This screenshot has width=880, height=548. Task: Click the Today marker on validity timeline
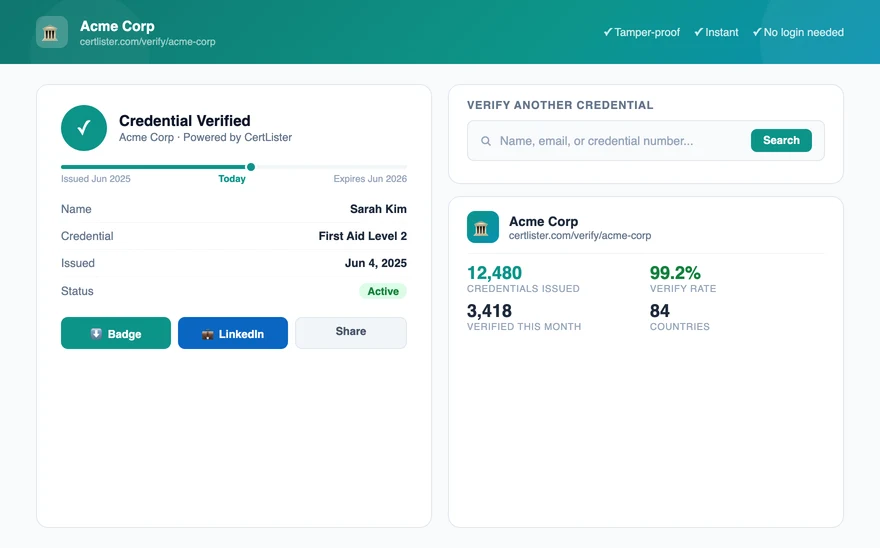251,167
